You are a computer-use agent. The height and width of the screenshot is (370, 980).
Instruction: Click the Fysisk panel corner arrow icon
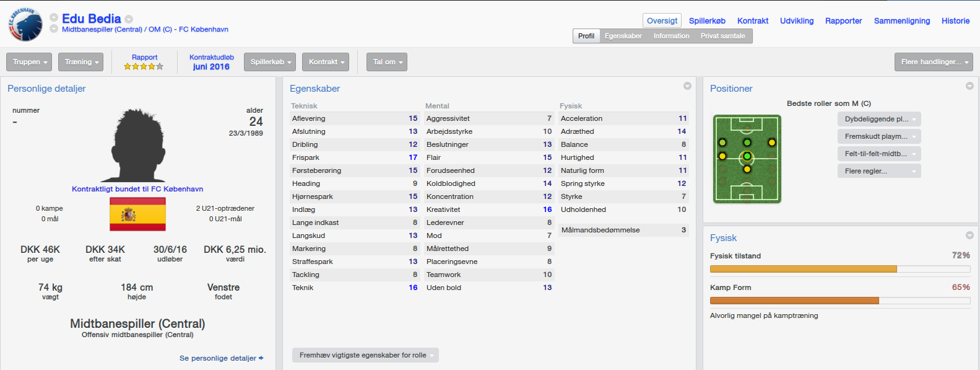click(969, 236)
